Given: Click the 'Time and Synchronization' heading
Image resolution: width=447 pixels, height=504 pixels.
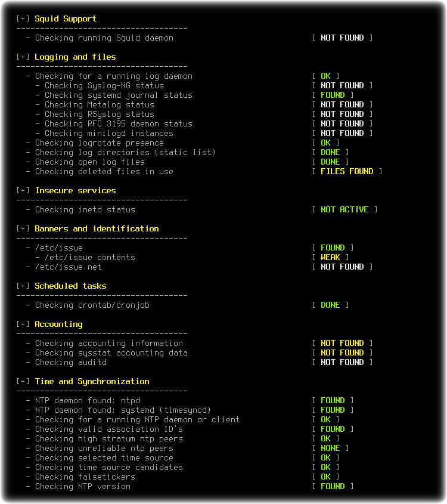Looking at the screenshot, I should (x=92, y=382).
